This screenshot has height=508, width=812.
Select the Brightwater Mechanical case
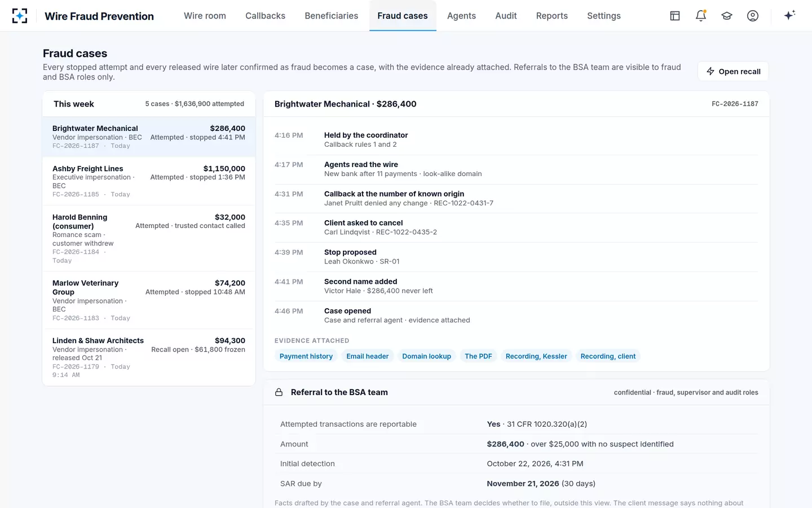[x=149, y=137]
